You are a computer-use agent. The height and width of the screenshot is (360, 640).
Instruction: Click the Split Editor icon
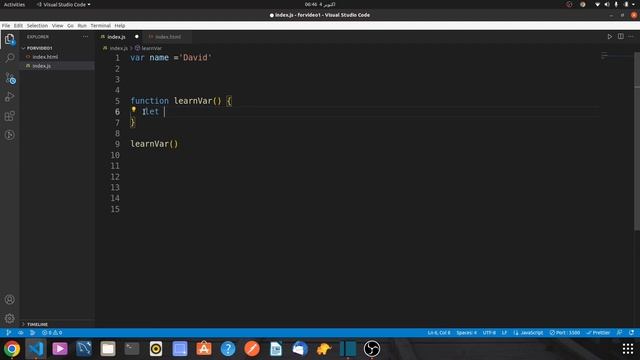tap(620, 37)
